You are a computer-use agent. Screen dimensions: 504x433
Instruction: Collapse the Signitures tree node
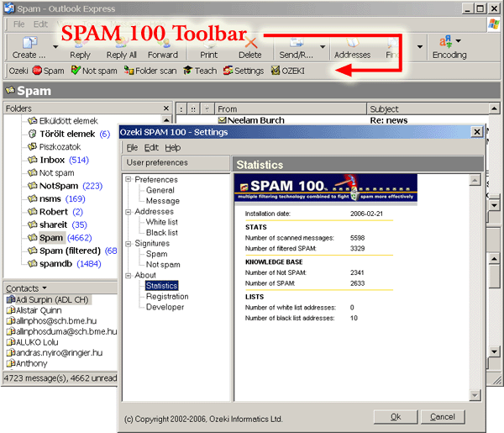point(129,244)
